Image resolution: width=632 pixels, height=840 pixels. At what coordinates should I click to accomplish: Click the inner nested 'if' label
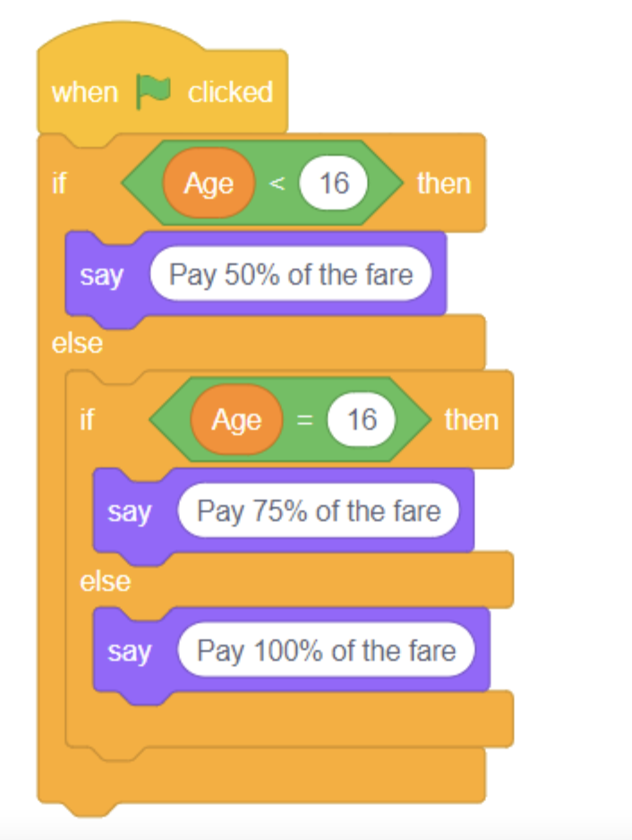click(x=87, y=420)
